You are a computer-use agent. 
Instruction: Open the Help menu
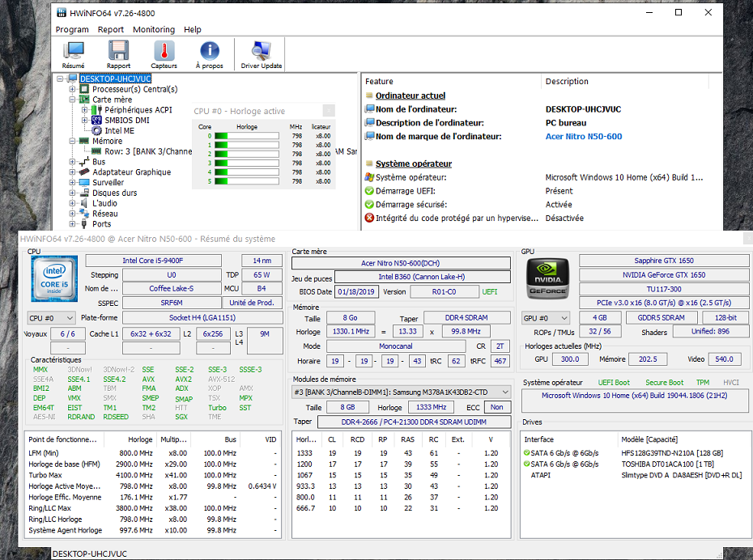click(x=193, y=30)
